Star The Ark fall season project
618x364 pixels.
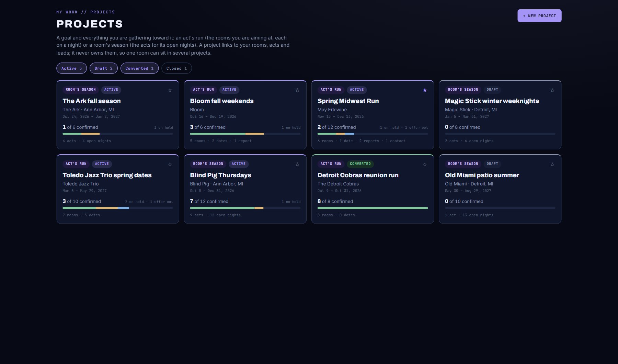click(170, 90)
